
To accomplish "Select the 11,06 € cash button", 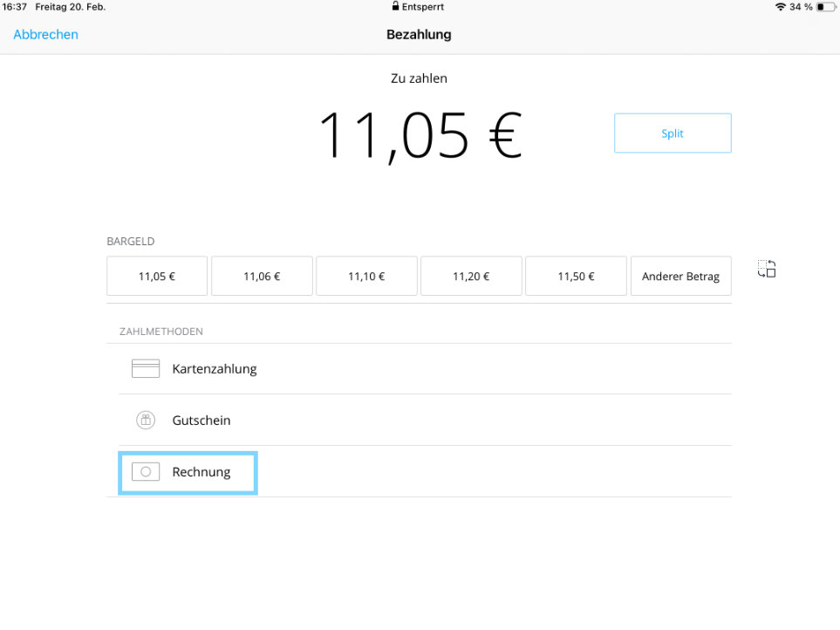I will click(x=262, y=277).
